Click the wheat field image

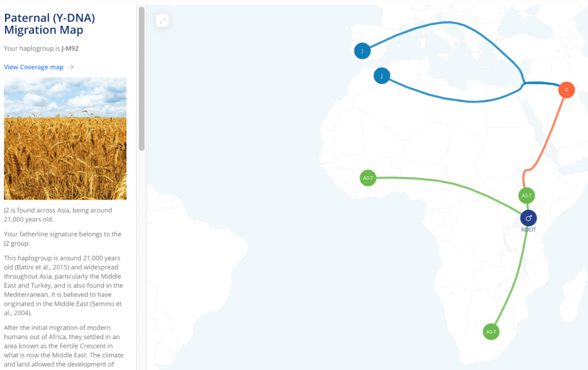coord(65,138)
